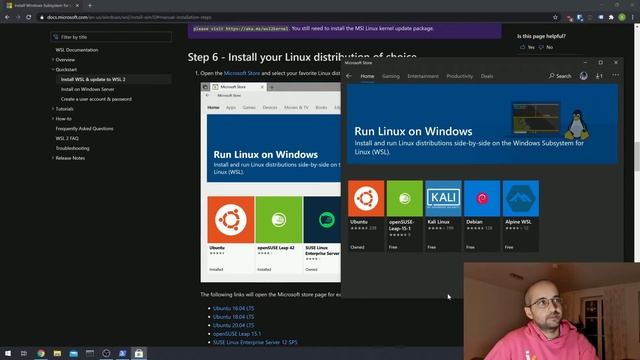Open the openSUSE Leap 15-1 tile in Store

pos(404,216)
